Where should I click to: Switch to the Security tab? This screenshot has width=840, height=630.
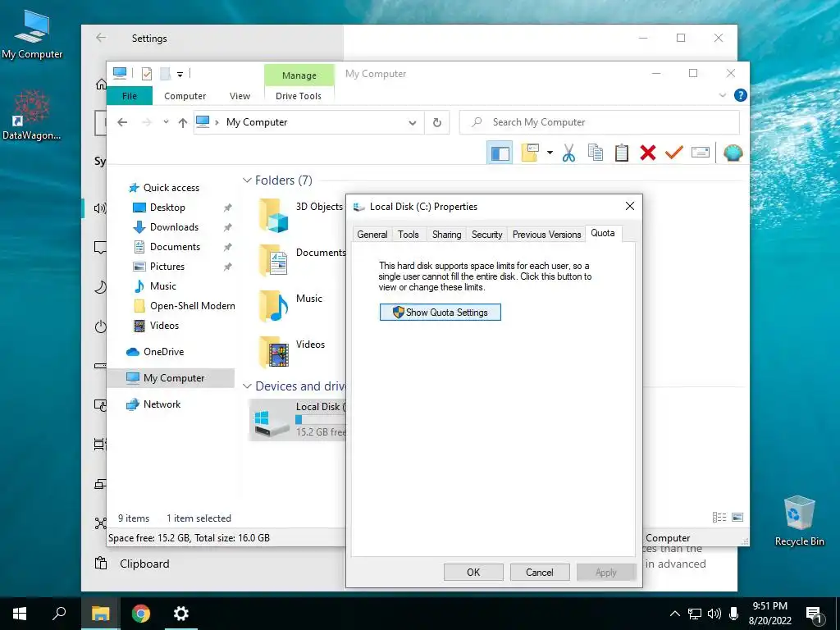point(487,235)
